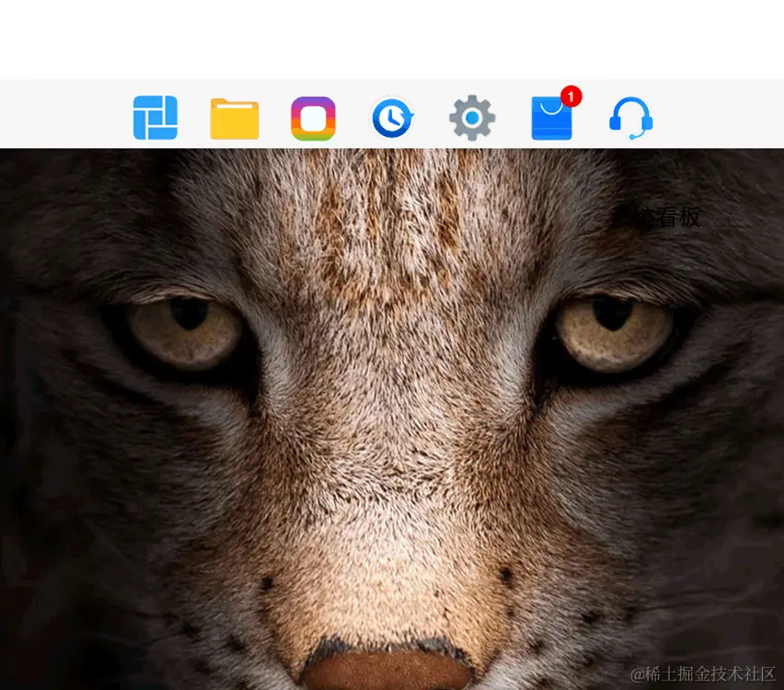
Task: Open the blue tiled-grid app icon
Action: pyautogui.click(x=155, y=118)
